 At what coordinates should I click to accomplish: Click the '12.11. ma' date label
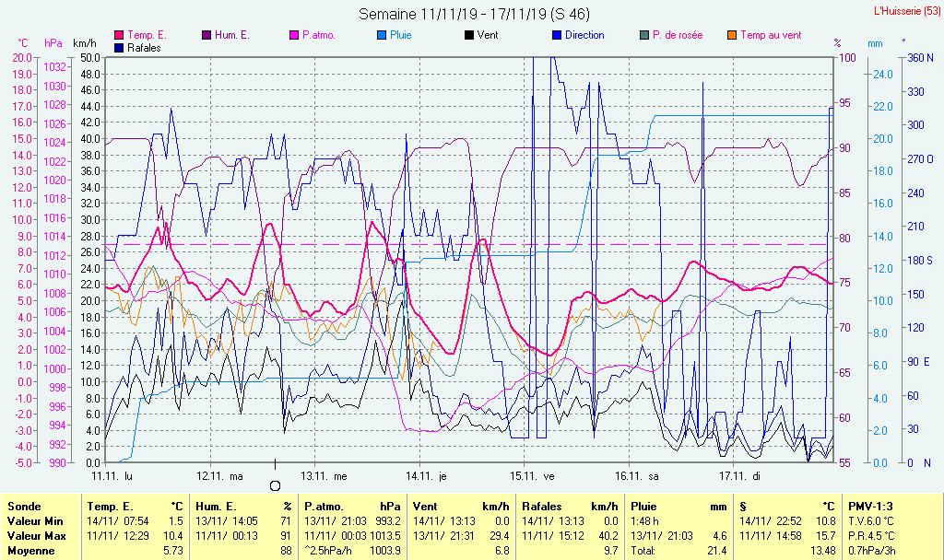(219, 476)
